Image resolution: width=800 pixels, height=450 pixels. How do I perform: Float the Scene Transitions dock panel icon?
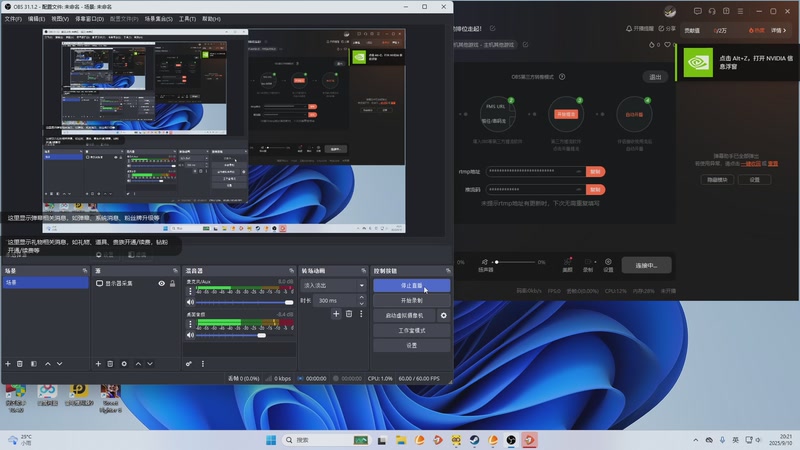(x=363, y=270)
